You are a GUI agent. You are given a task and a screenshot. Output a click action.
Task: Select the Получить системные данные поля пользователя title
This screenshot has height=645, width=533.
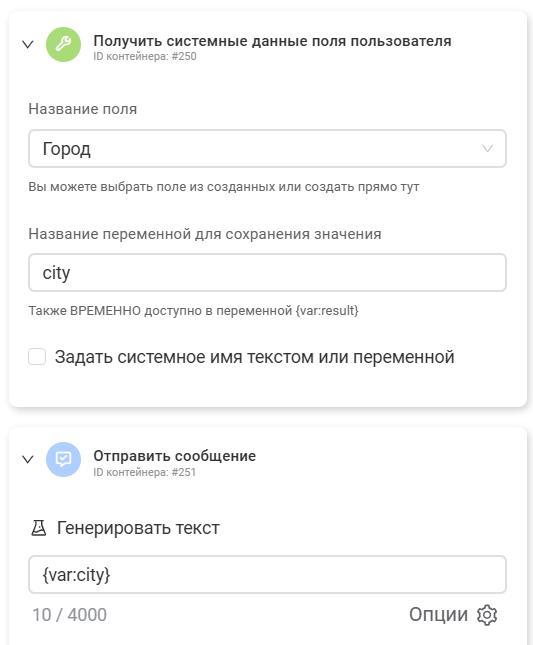point(272,41)
